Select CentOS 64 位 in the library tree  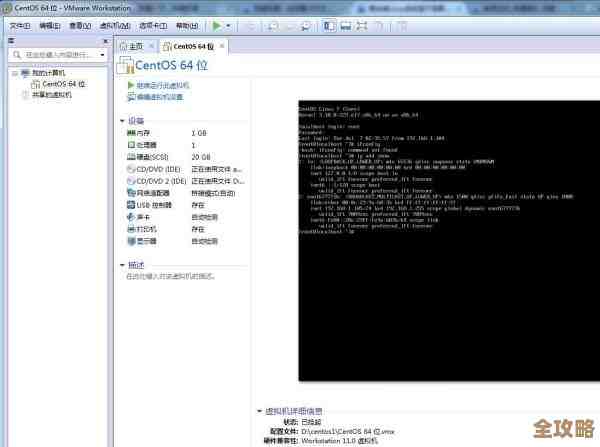64,84
